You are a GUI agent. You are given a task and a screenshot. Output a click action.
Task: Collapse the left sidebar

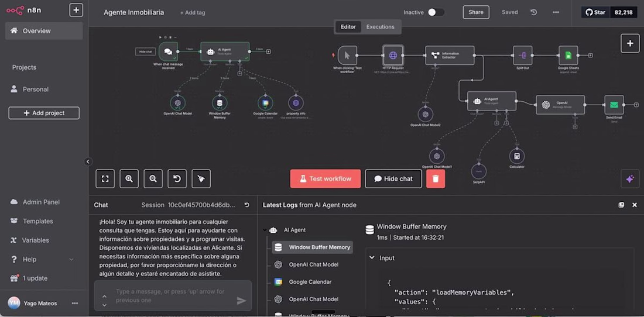88,161
